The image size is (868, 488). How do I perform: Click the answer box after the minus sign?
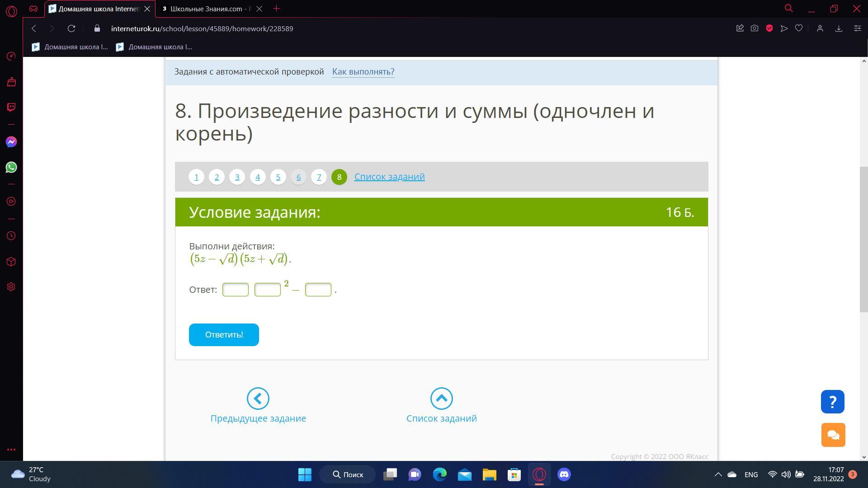click(318, 290)
